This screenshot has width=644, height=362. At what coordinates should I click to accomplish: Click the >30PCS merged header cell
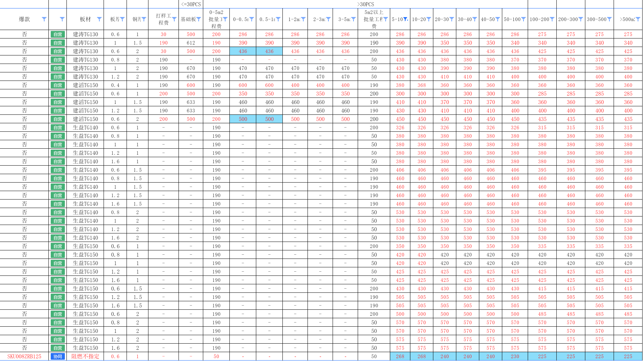365,4
